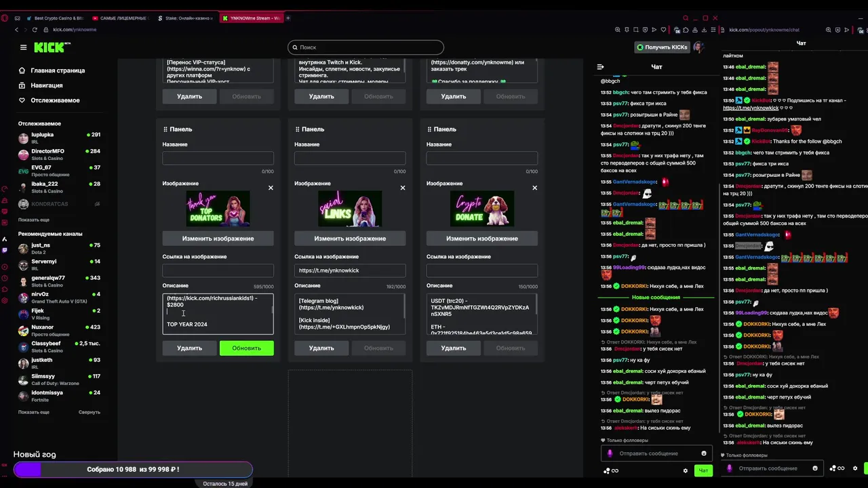The height and width of the screenshot is (488, 868).
Task: Open Nuxanor recommended channel
Action: coord(60,331)
